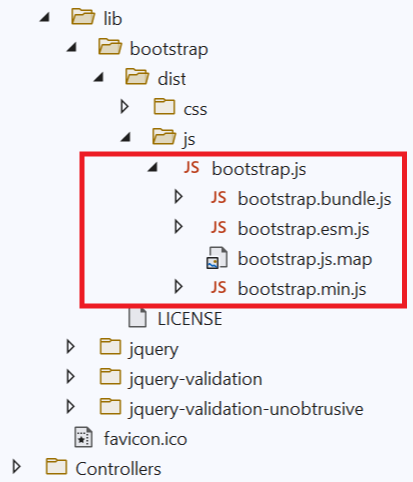Select the dist folder label
Screen dimensions: 413x482
point(172,79)
